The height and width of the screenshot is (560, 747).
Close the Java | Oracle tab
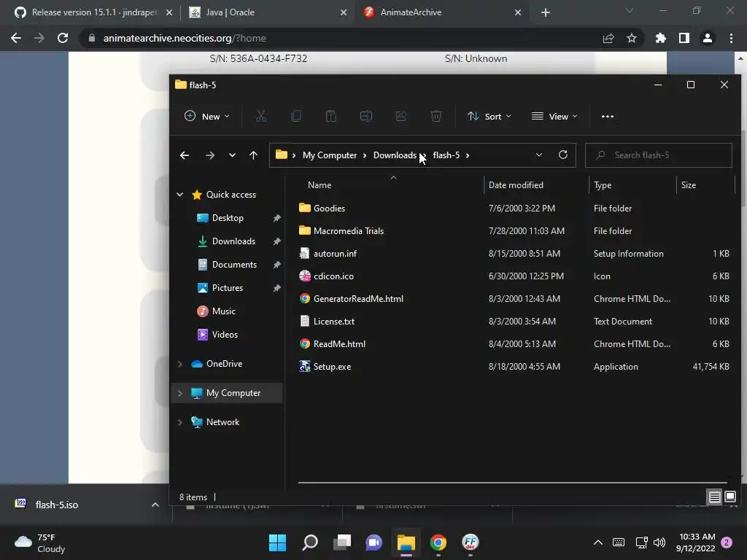(344, 12)
